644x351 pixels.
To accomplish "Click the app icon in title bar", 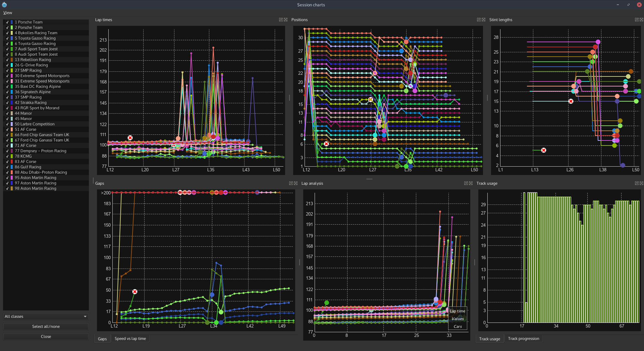I will tap(4, 5).
